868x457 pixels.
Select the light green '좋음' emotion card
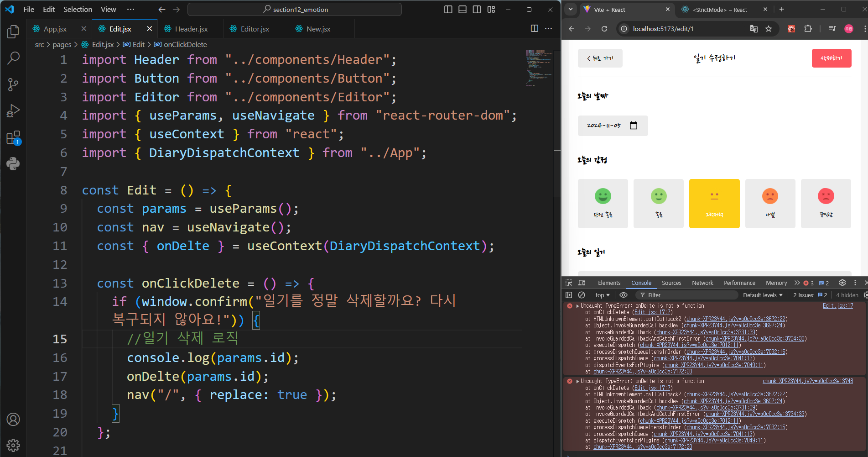(659, 204)
